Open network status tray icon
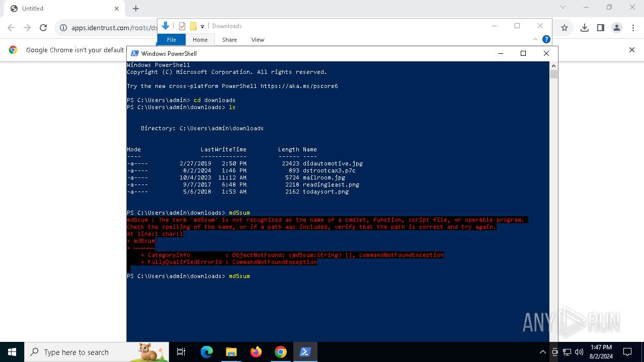The height and width of the screenshot is (362, 644). coord(567,352)
